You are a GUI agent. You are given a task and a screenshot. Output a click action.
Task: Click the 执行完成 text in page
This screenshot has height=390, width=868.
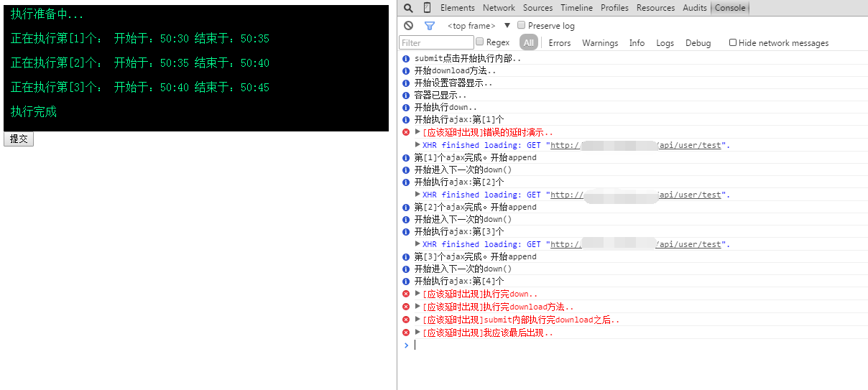pos(34,112)
